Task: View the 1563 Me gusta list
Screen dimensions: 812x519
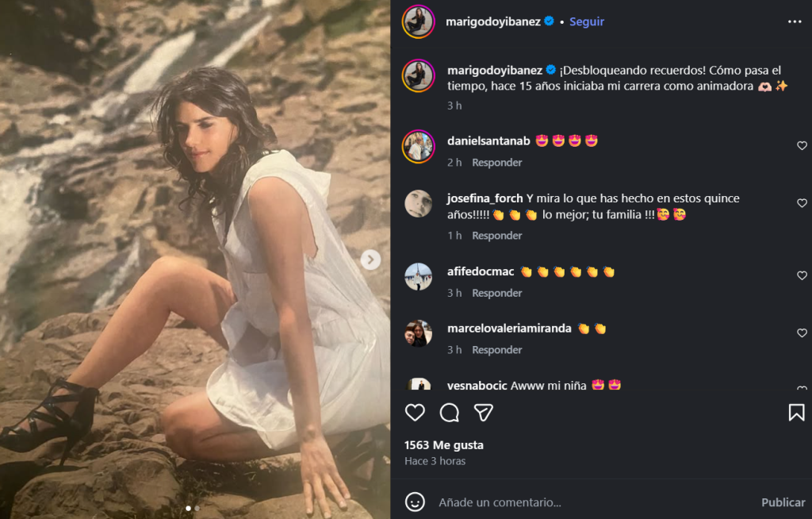Action: pyautogui.click(x=443, y=445)
